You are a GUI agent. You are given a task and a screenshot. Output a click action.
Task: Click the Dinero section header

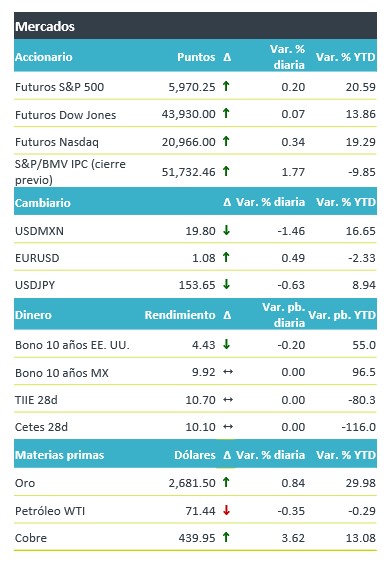tap(33, 315)
